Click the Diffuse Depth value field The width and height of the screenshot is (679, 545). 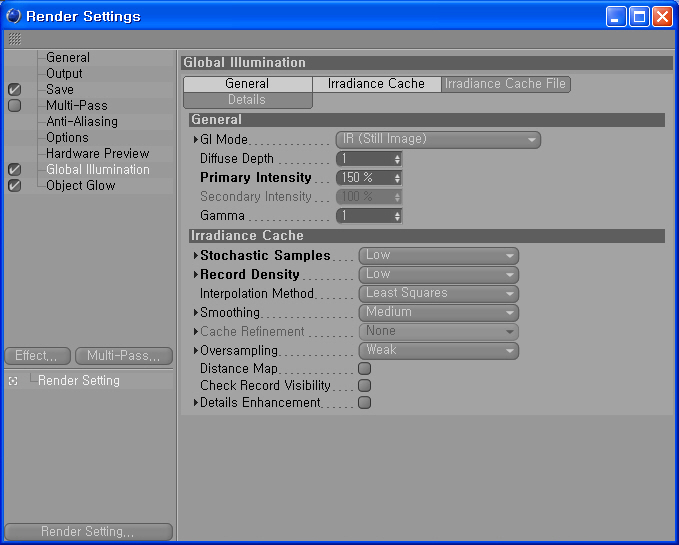click(x=365, y=159)
